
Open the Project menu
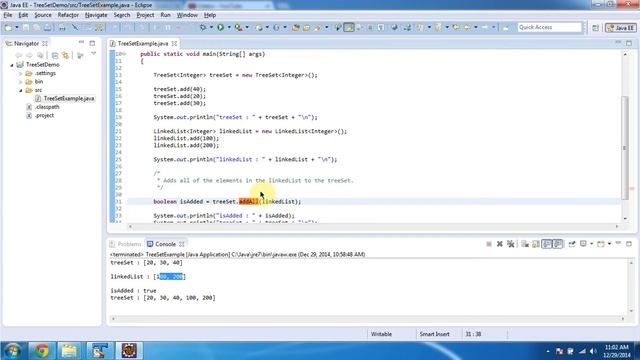(145, 15)
